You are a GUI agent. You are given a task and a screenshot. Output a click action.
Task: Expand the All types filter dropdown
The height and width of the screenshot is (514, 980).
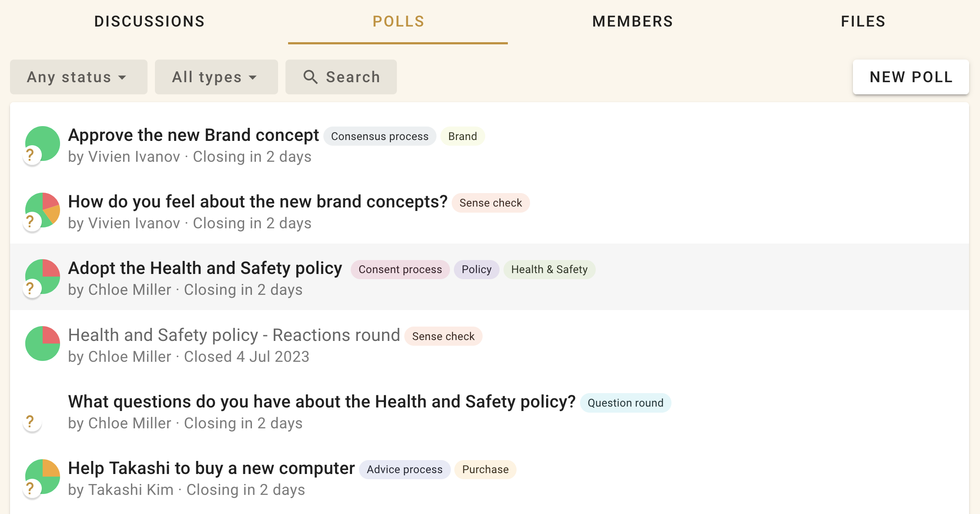coord(216,77)
